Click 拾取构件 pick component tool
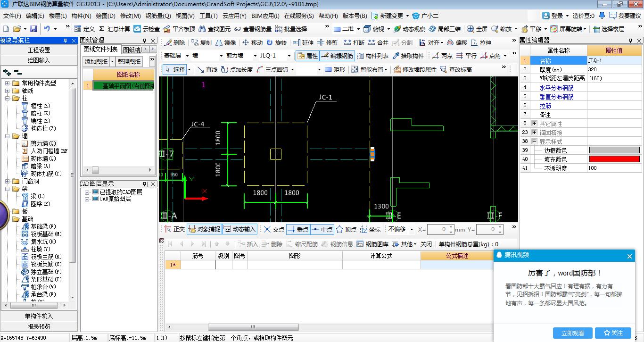This screenshot has height=342, width=644. pyautogui.click(x=408, y=56)
